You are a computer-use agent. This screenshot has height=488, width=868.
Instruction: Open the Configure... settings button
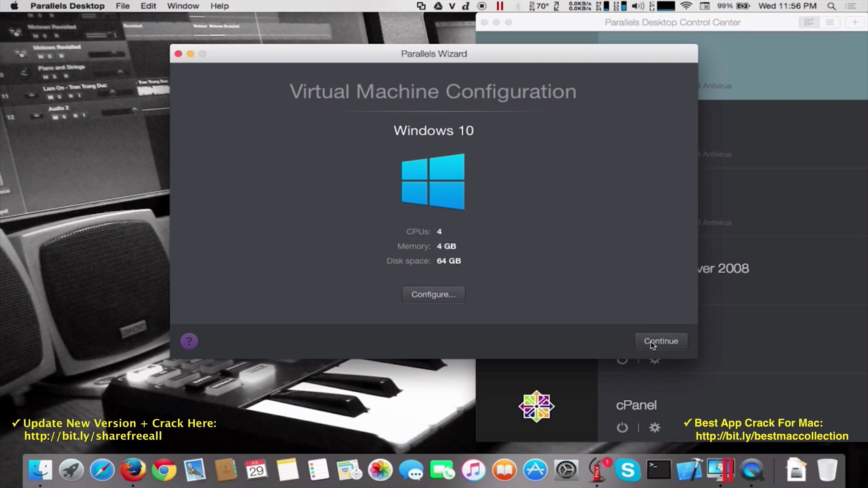[433, 295]
